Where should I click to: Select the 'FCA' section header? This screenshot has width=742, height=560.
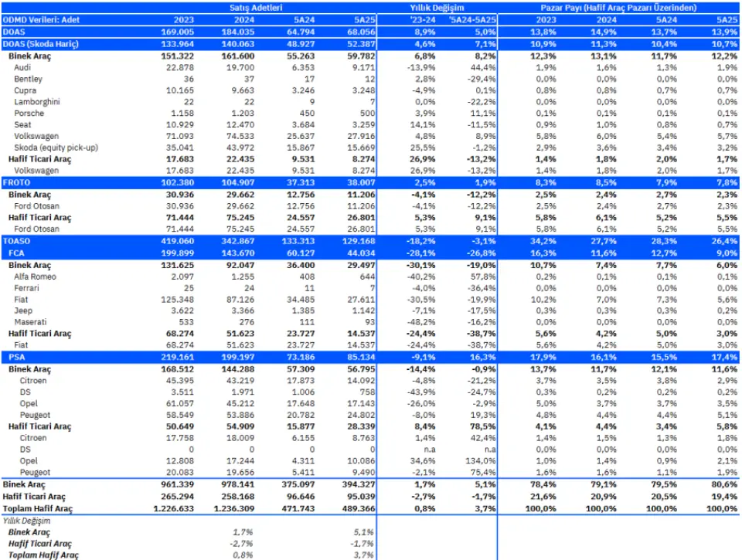(16, 253)
